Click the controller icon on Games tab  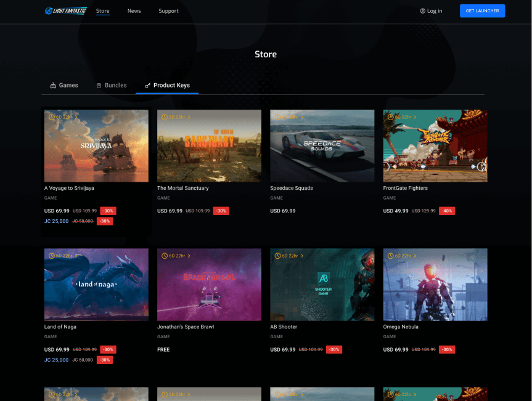pyautogui.click(x=53, y=86)
